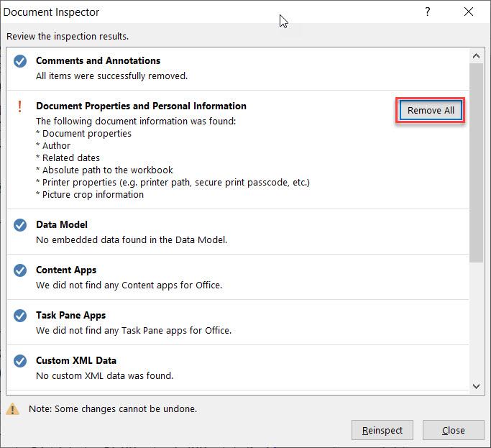Click the red exclamation warning icon
The width and height of the screenshot is (491, 448).
20,106
